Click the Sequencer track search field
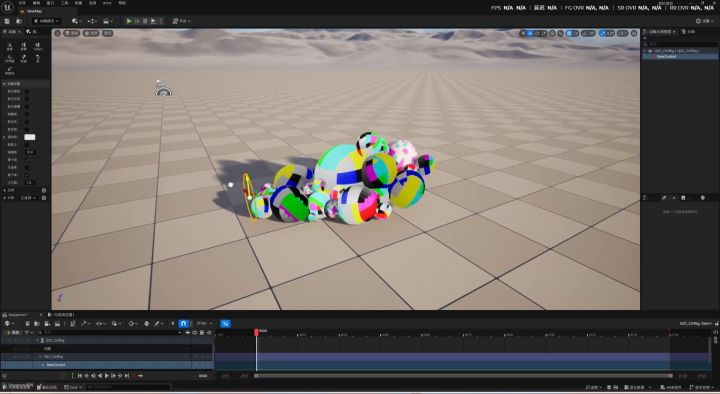Screen dimensions: 720x394 click(x=109, y=332)
